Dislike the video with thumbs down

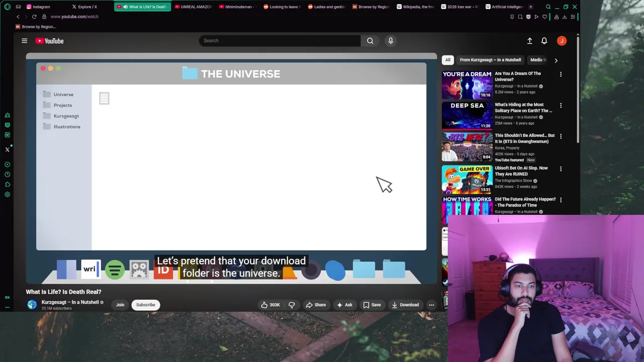(291, 305)
